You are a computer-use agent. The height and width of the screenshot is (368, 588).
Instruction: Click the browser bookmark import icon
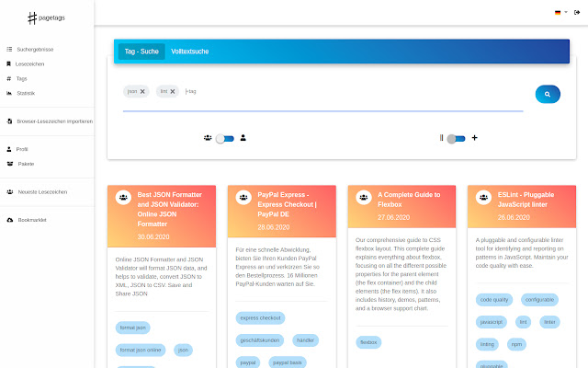coord(9,121)
